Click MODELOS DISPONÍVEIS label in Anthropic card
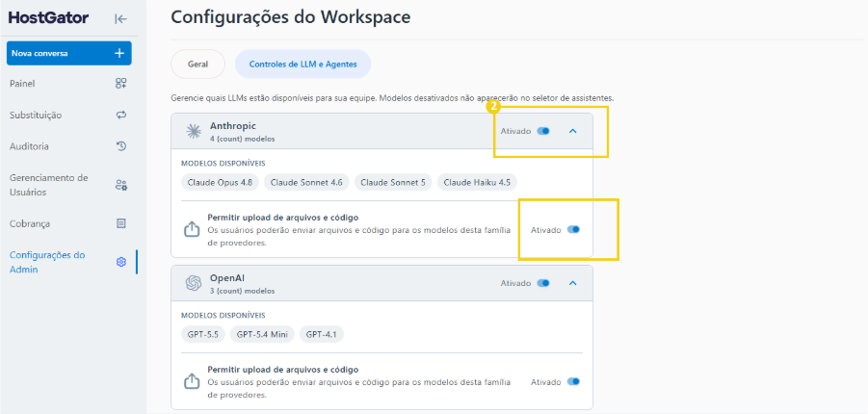Screen dimensions: 868x414 click(x=224, y=164)
